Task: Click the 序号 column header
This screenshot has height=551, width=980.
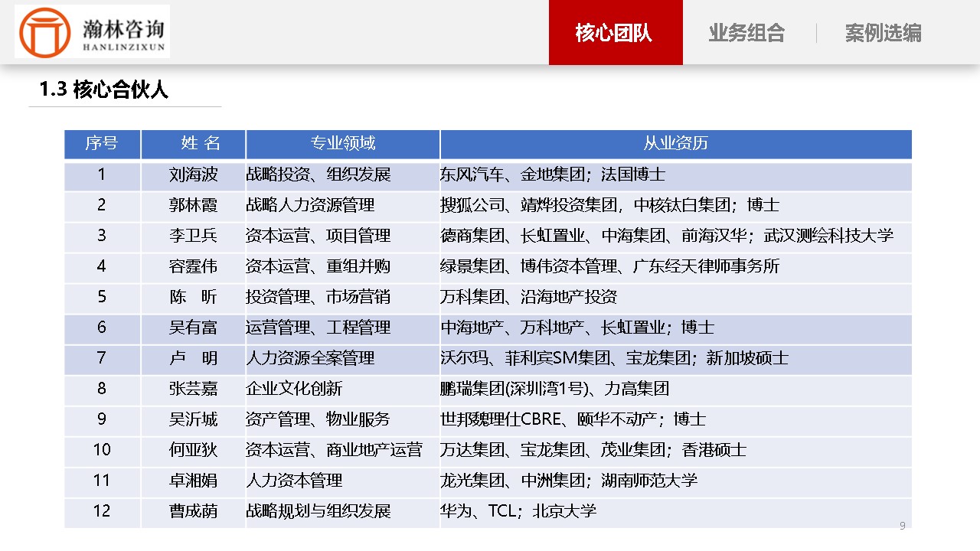Action: [102, 144]
